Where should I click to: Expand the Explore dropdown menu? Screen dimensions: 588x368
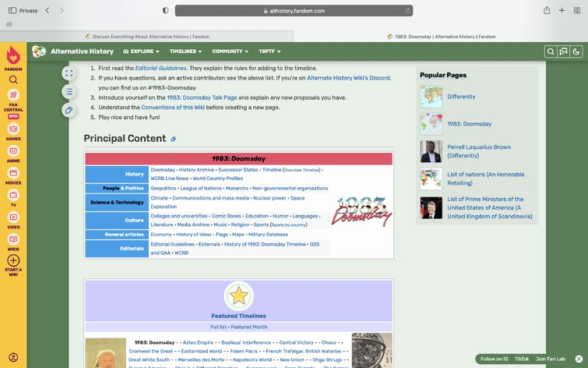click(142, 51)
